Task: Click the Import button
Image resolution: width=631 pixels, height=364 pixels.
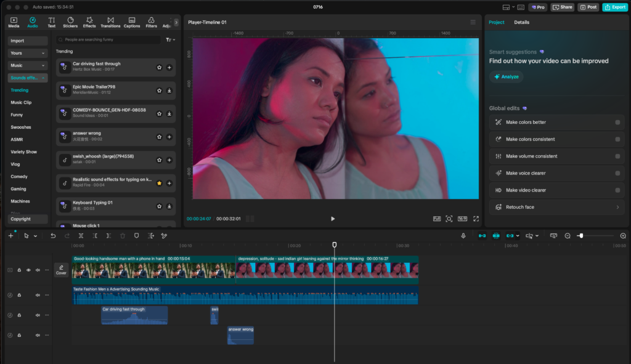Action: pos(27,41)
